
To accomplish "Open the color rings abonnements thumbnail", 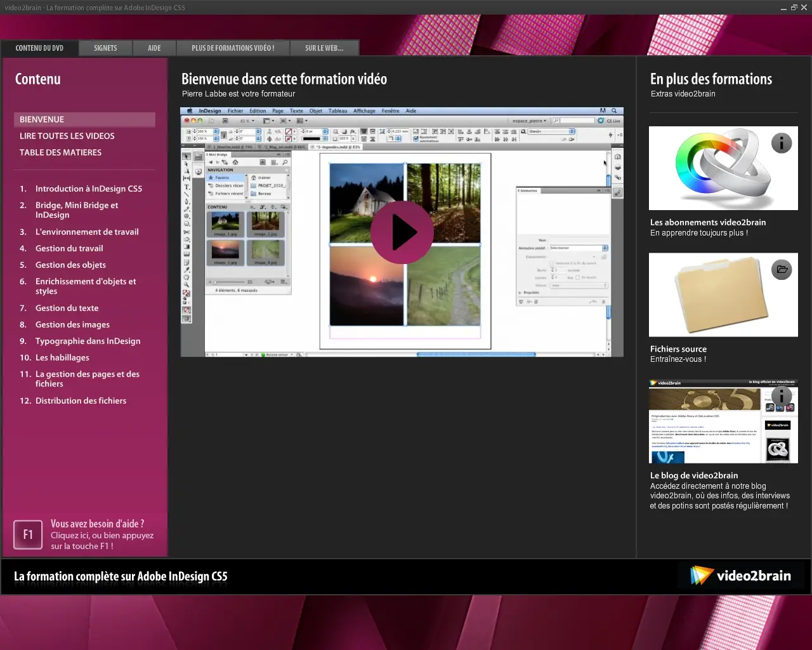I will click(x=723, y=168).
